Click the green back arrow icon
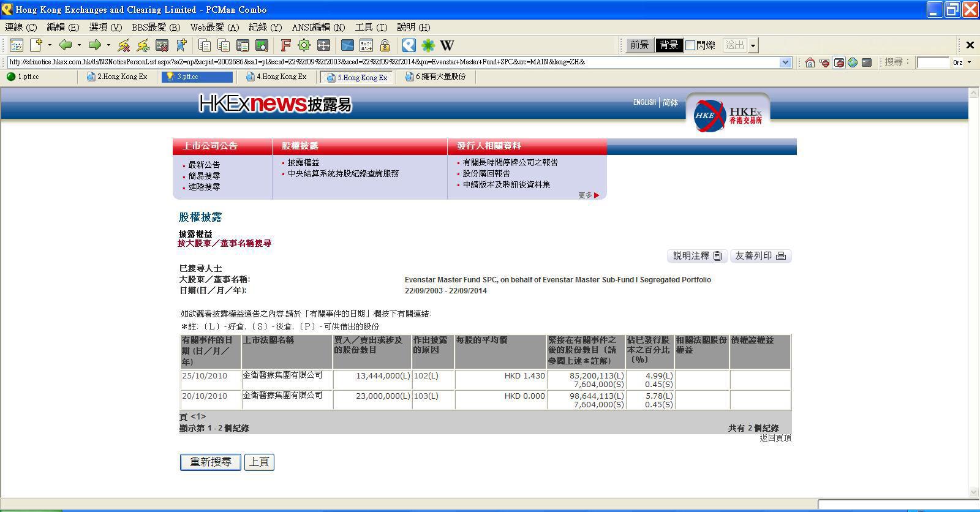Screen dimensions: 980x512 tap(66, 45)
